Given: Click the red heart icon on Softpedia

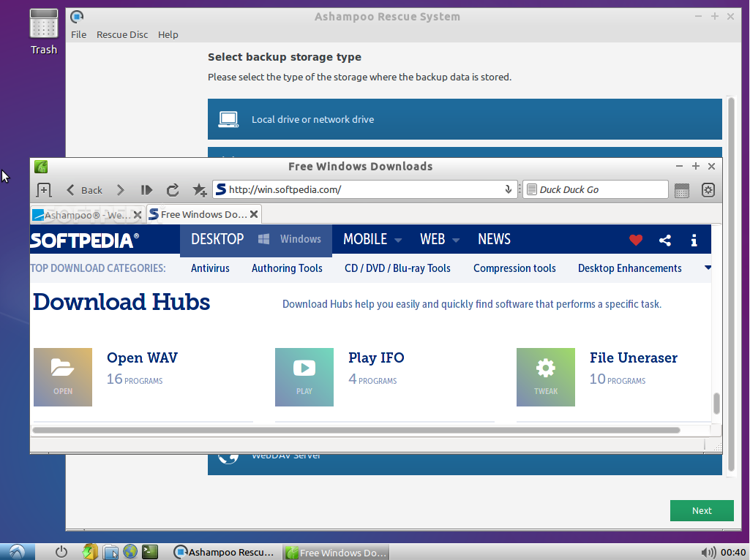Looking at the screenshot, I should pyautogui.click(x=636, y=240).
